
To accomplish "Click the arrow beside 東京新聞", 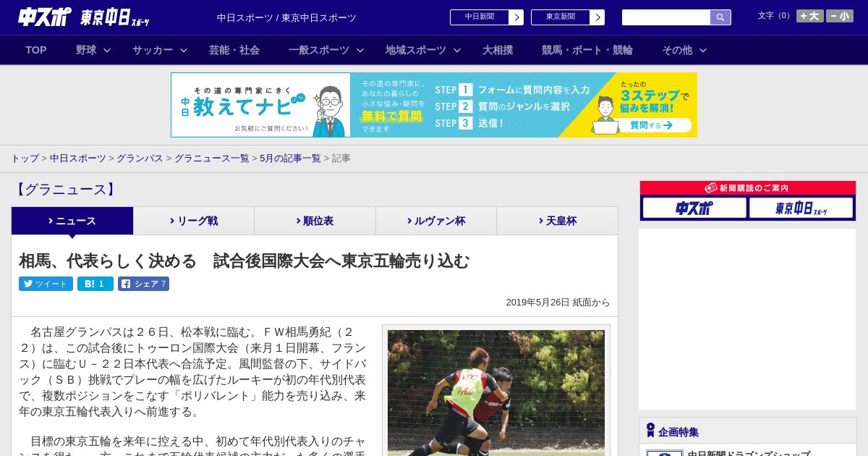I will (597, 17).
